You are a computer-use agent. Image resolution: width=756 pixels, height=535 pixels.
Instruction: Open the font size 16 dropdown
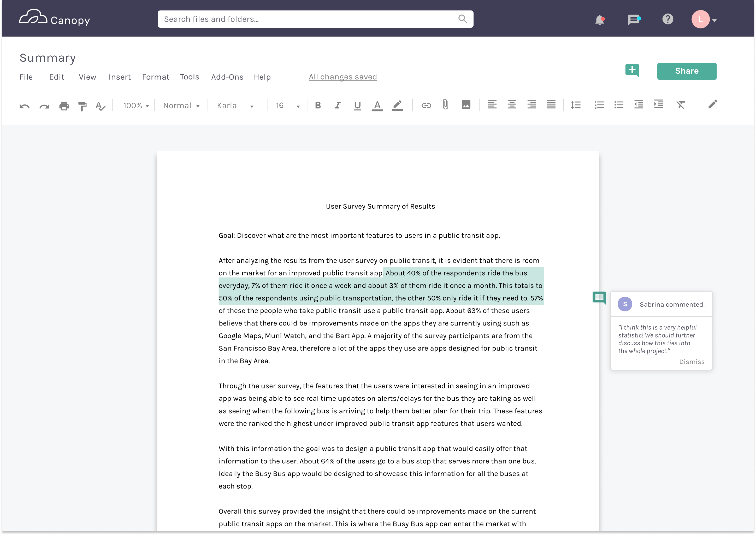click(288, 106)
